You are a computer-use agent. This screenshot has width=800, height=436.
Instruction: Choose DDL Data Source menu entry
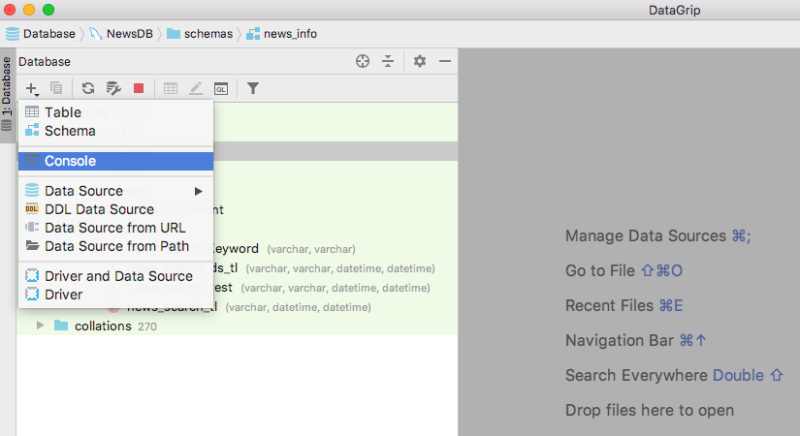coord(115,209)
